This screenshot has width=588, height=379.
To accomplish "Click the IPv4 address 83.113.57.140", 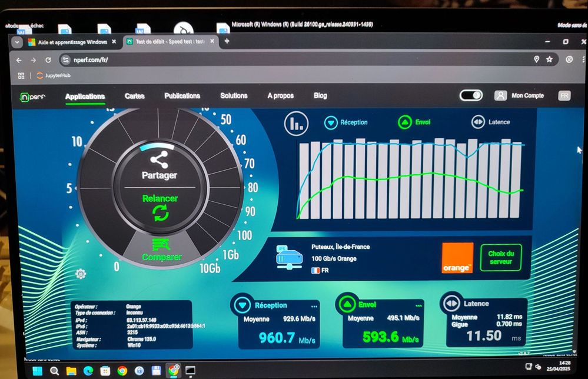I will (141, 320).
